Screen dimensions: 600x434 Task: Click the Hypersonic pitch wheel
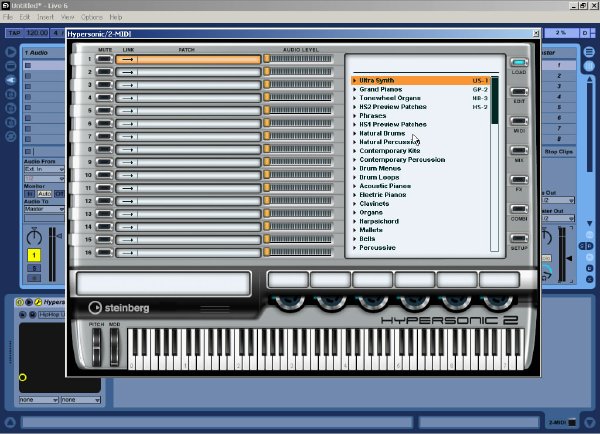96,348
